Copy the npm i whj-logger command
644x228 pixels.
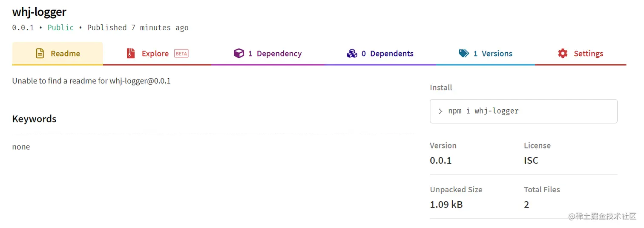[483, 111]
